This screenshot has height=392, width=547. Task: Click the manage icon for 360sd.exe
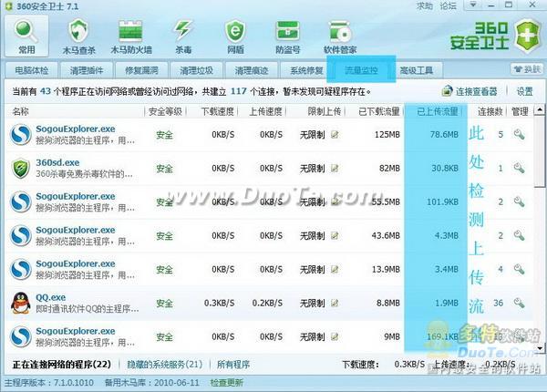tap(519, 169)
